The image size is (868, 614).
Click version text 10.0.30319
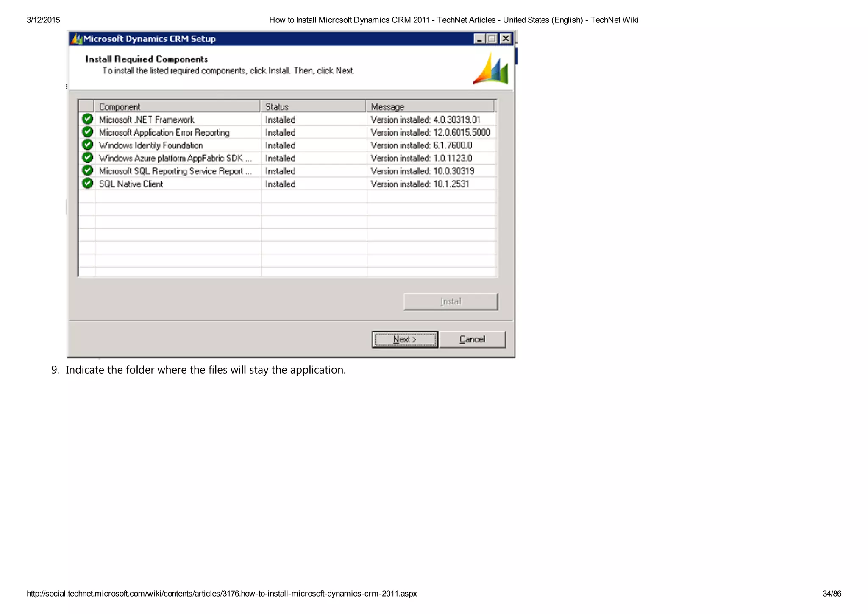[454, 171]
